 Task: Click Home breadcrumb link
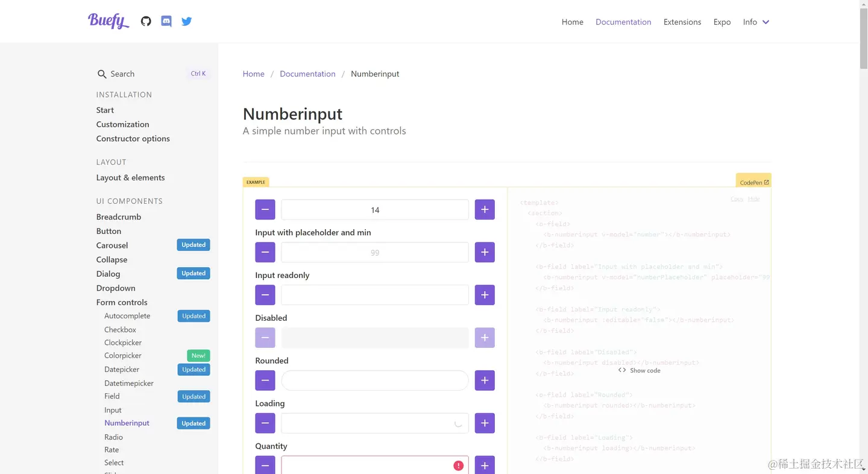(x=254, y=74)
